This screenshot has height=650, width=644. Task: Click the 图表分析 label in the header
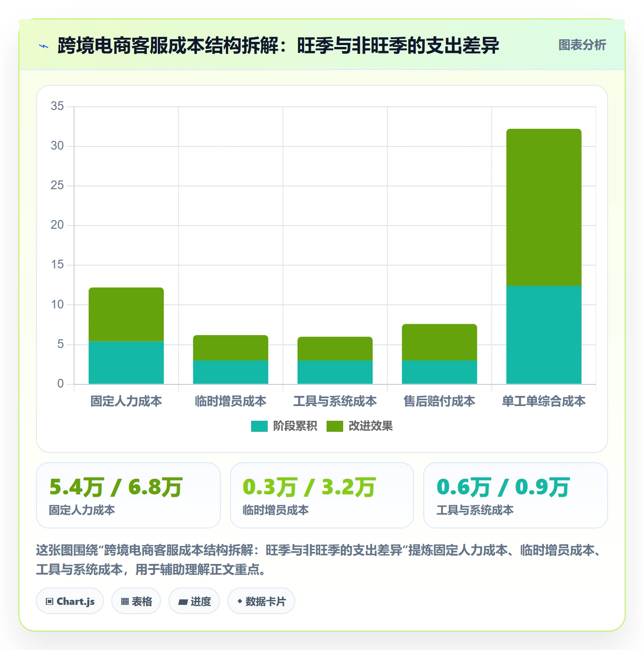point(582,45)
